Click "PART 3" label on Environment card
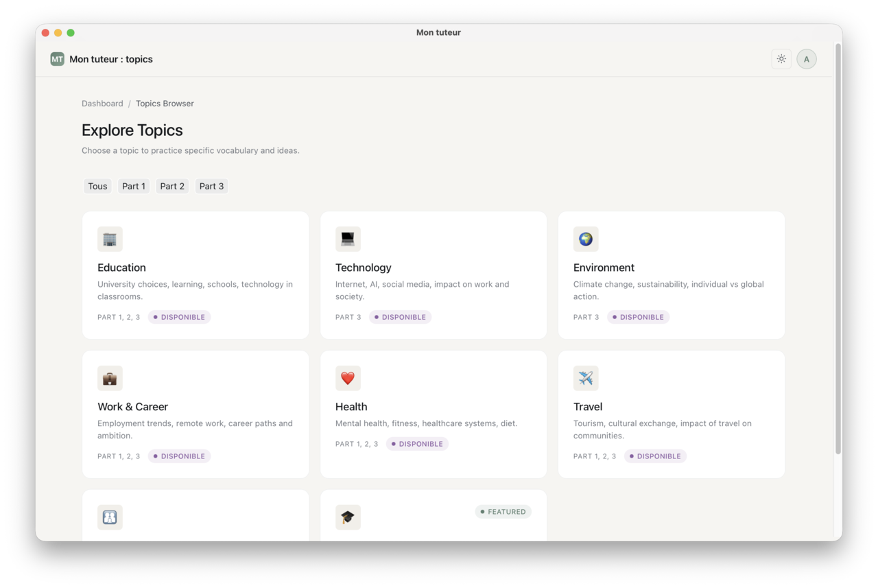The height and width of the screenshot is (588, 878). [586, 317]
